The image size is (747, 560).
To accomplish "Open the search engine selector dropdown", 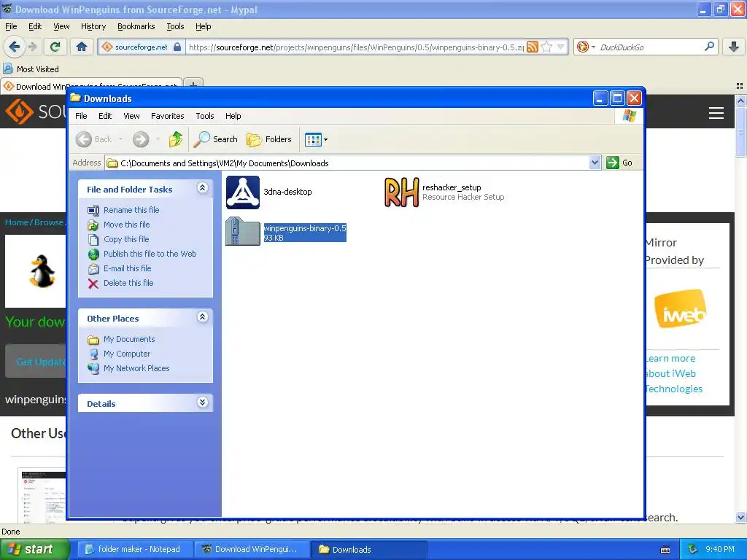I will tap(593, 47).
